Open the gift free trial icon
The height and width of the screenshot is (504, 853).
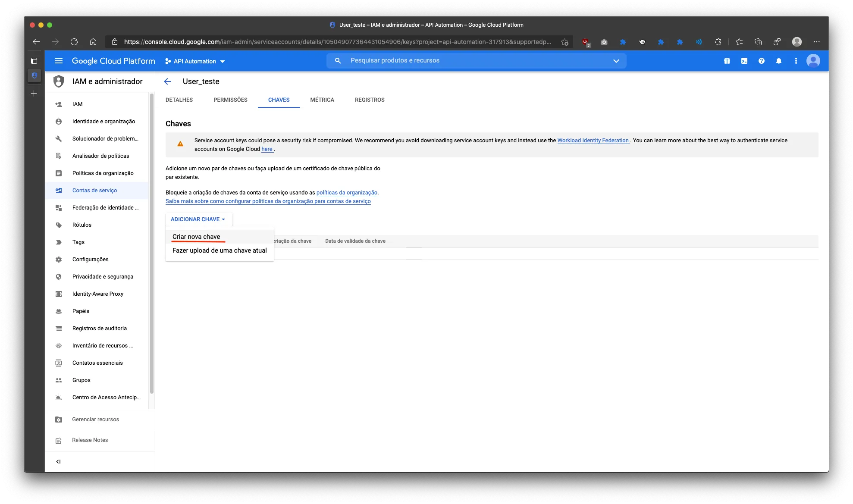[727, 61]
